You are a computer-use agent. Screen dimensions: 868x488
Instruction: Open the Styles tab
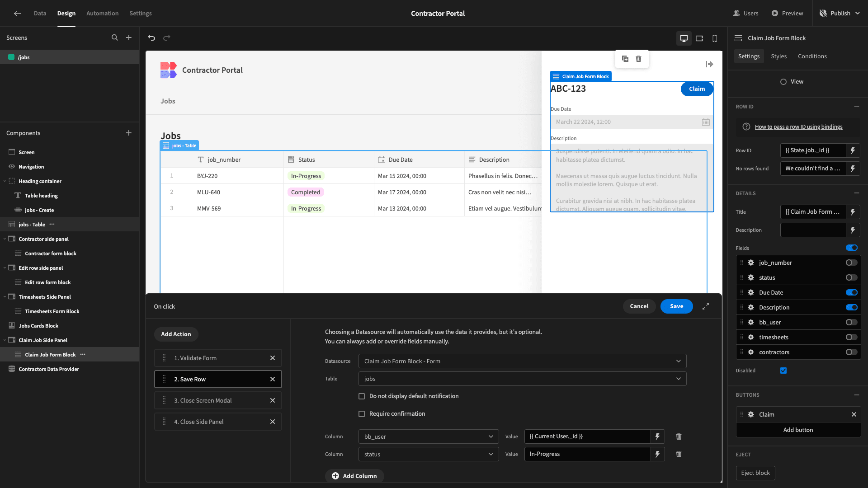click(778, 56)
